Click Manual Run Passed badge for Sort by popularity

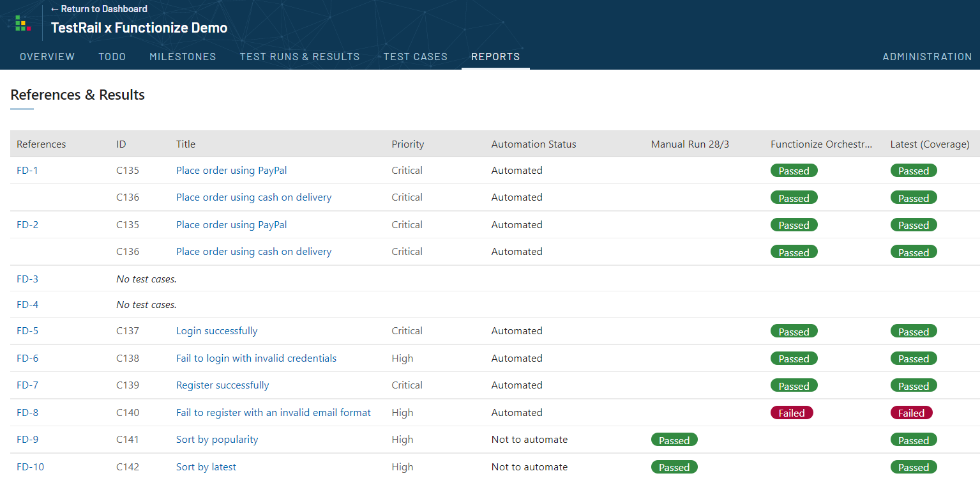click(x=674, y=440)
